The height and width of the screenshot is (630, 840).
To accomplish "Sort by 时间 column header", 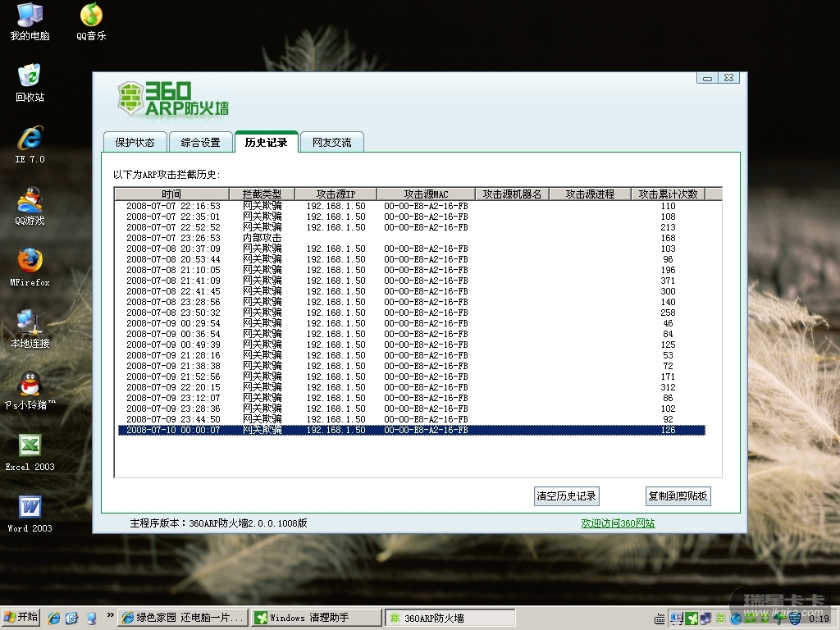I will [x=172, y=194].
